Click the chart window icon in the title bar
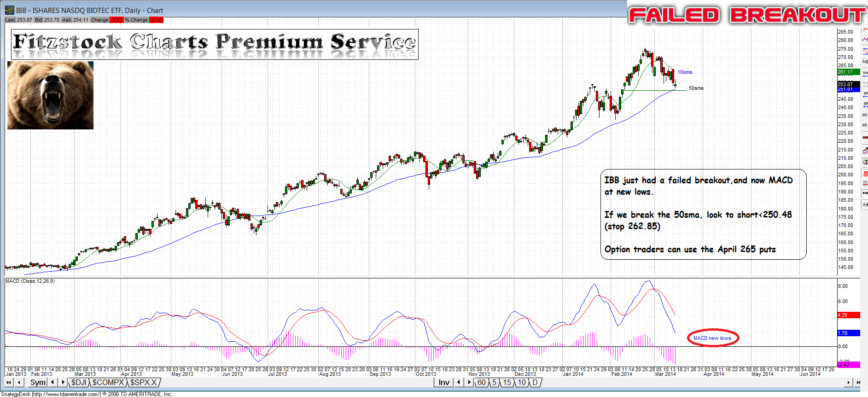 pyautogui.click(x=9, y=10)
